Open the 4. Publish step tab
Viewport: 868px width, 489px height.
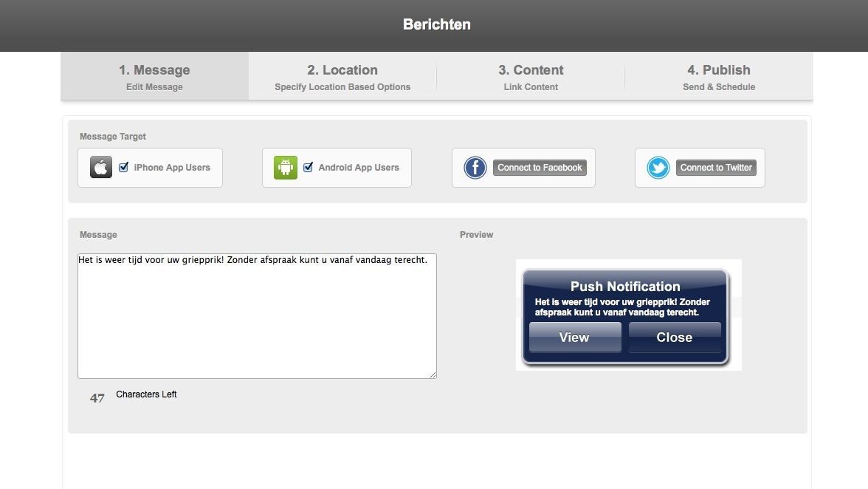tap(719, 76)
